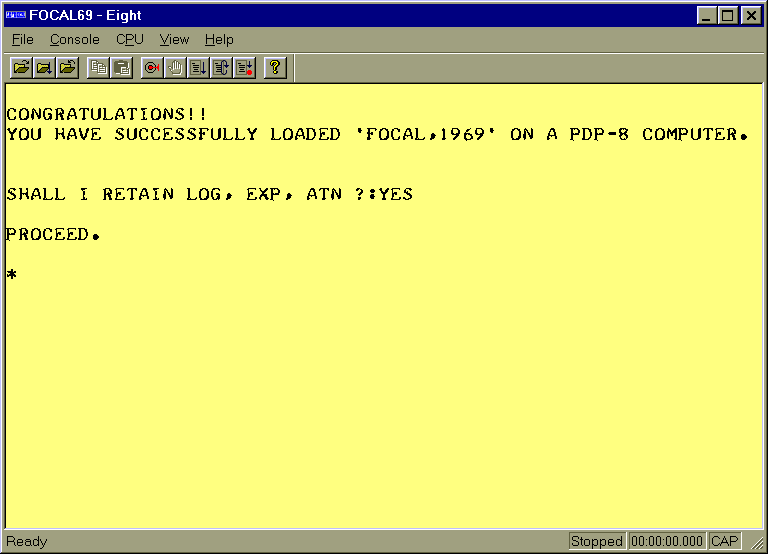Click the FOCAL69 title bar application icon
This screenshot has width=768, height=554.
pyautogui.click(x=15, y=15)
